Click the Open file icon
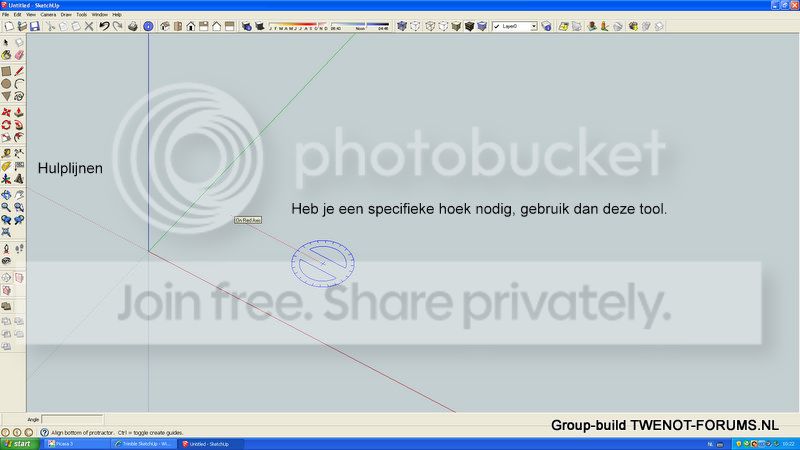The image size is (800, 450). pyautogui.click(x=22, y=26)
